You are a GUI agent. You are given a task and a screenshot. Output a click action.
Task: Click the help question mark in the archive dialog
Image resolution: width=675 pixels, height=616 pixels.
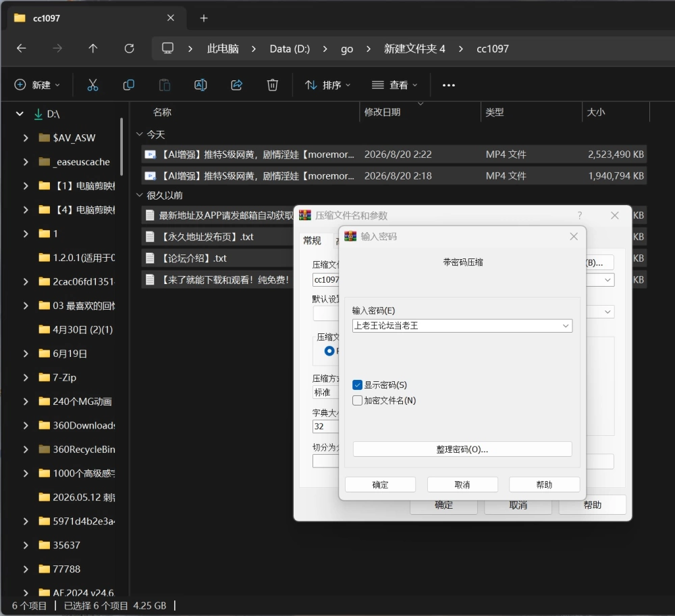click(580, 215)
